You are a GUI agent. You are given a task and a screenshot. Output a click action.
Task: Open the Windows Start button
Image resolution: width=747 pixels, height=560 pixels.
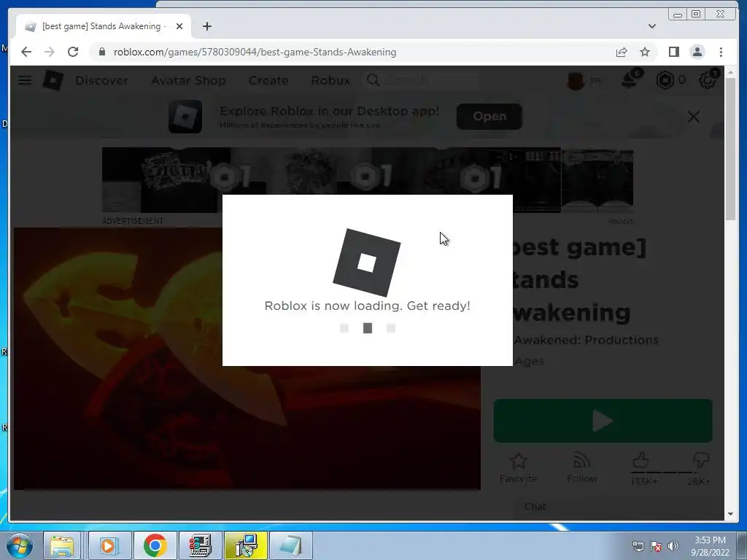pos(20,545)
